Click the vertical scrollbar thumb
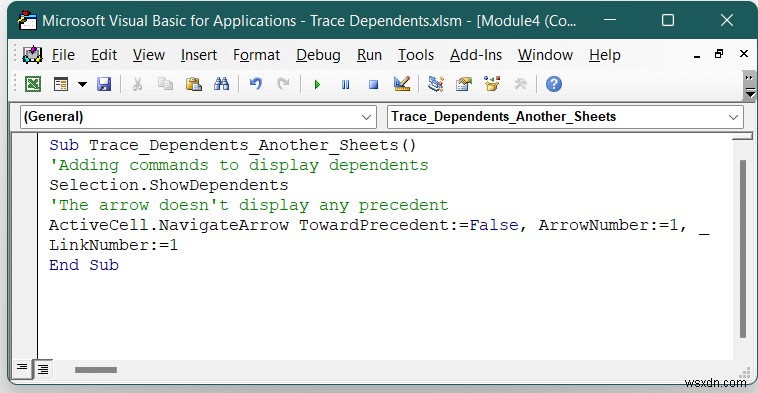758x393 pixels. click(x=743, y=249)
